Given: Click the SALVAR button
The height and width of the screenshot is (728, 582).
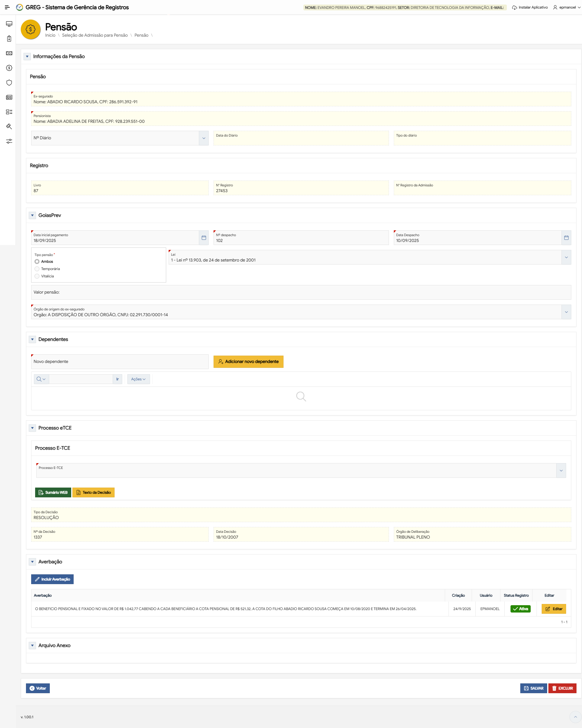Looking at the screenshot, I should pyautogui.click(x=533, y=688).
